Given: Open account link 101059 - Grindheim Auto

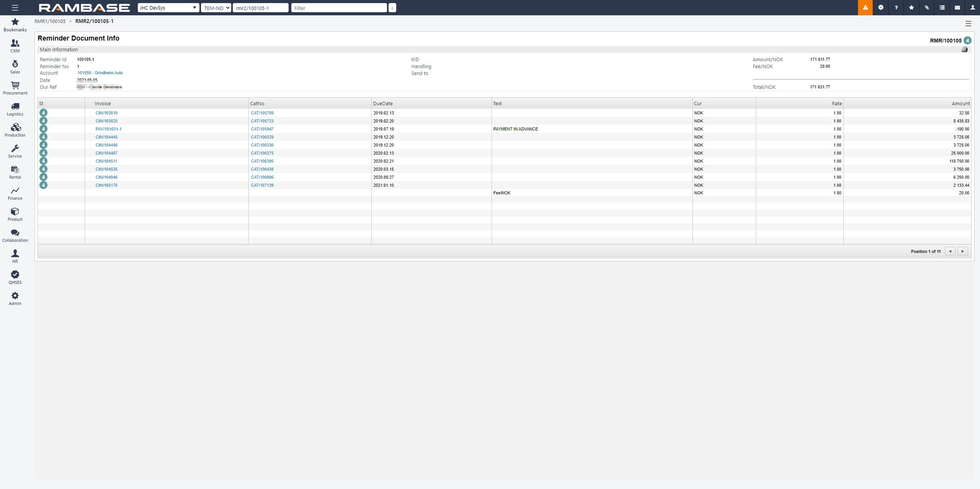Looking at the screenshot, I should click(x=100, y=73).
